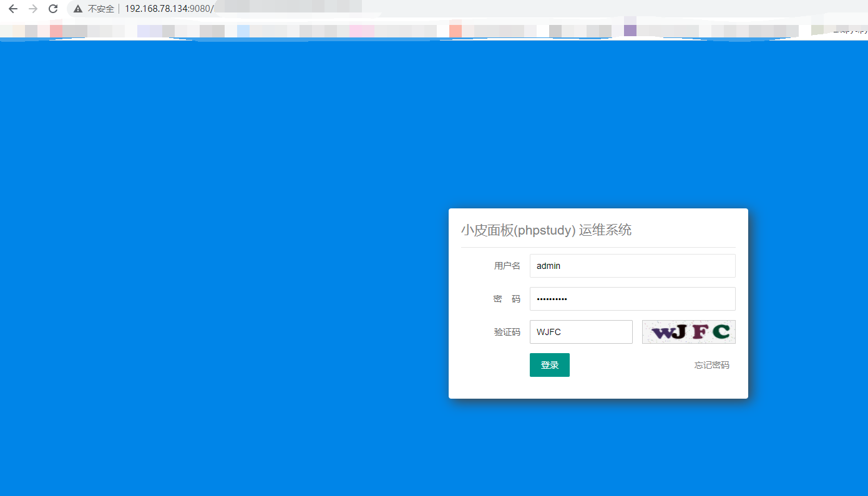The image size is (868, 496).
Task: Refresh the captcha image WJFC
Action: click(x=688, y=332)
